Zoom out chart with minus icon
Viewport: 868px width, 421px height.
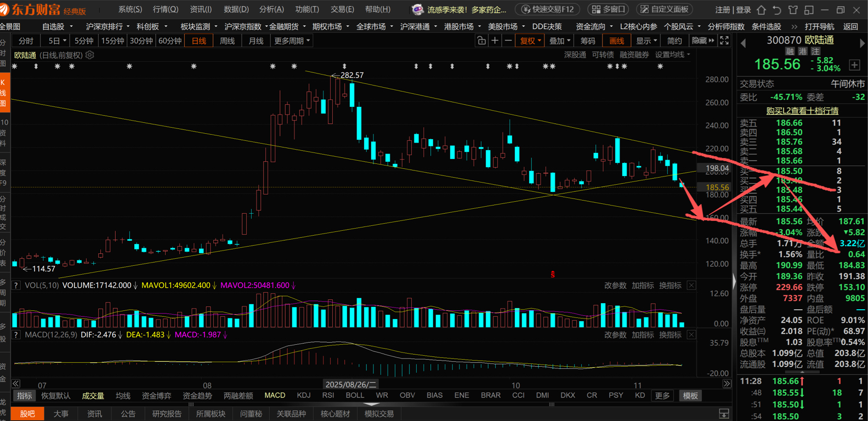click(x=508, y=41)
